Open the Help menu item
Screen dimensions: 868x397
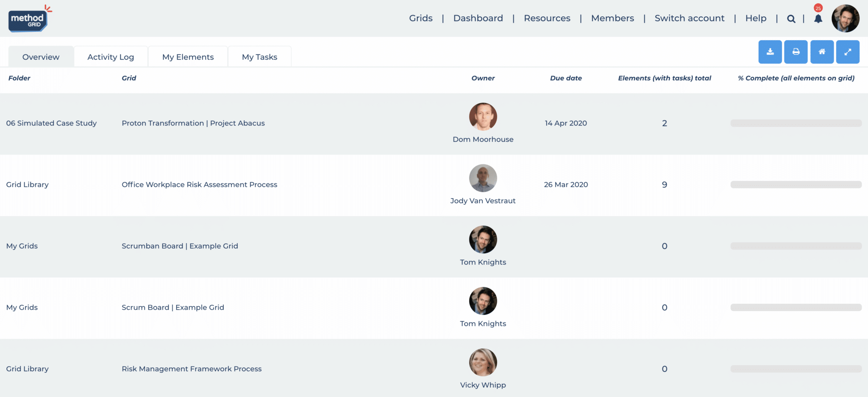point(756,18)
